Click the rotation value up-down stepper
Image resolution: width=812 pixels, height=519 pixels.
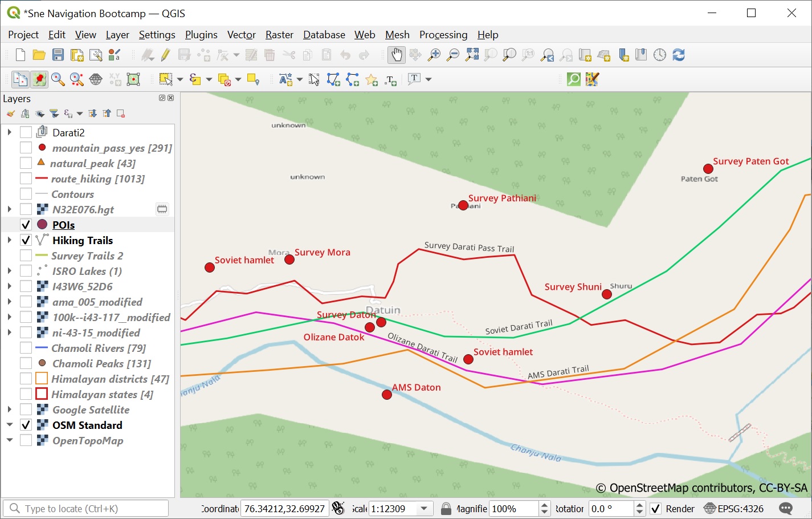(639, 509)
